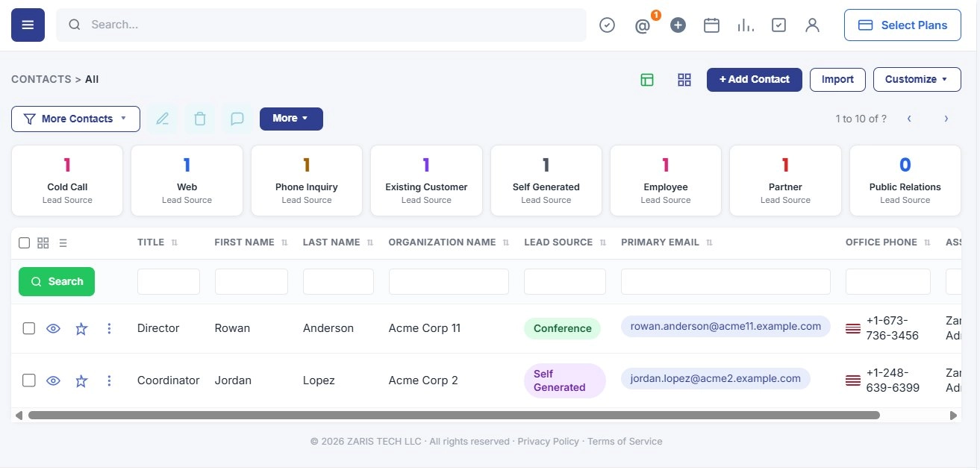
Task: View Jordan Lopez via eye icon
Action: pos(53,380)
